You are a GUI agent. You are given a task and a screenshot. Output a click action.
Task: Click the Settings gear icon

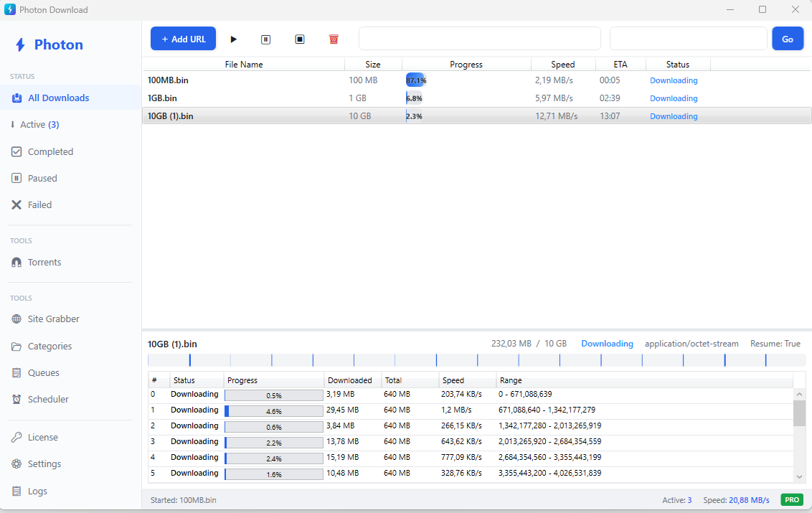[16, 463]
